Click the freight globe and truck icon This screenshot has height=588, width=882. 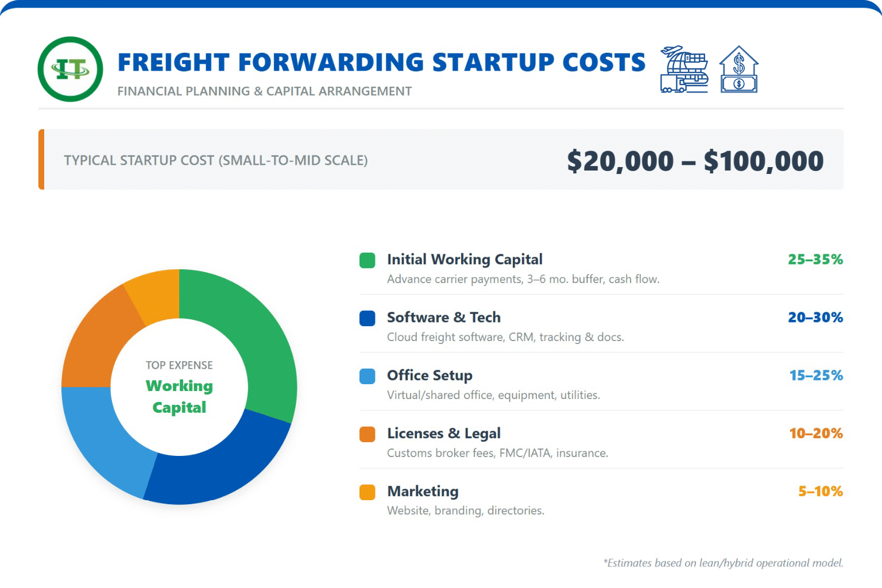coord(683,69)
